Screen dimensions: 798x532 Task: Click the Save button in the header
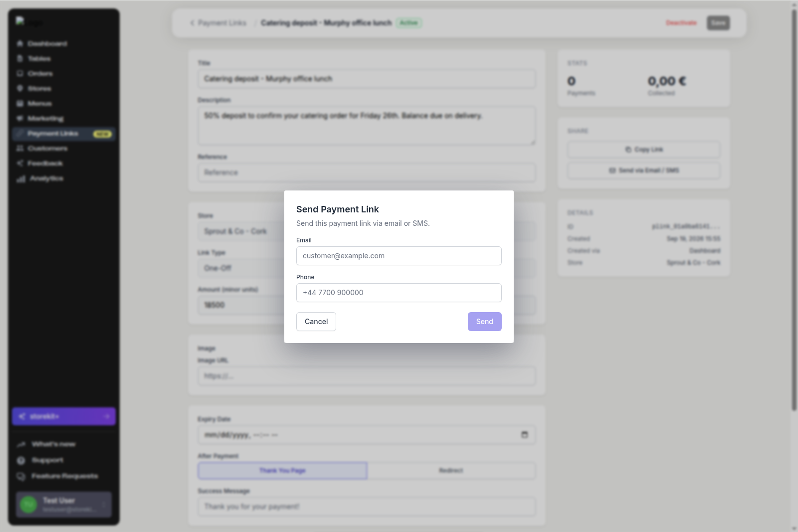click(x=718, y=23)
